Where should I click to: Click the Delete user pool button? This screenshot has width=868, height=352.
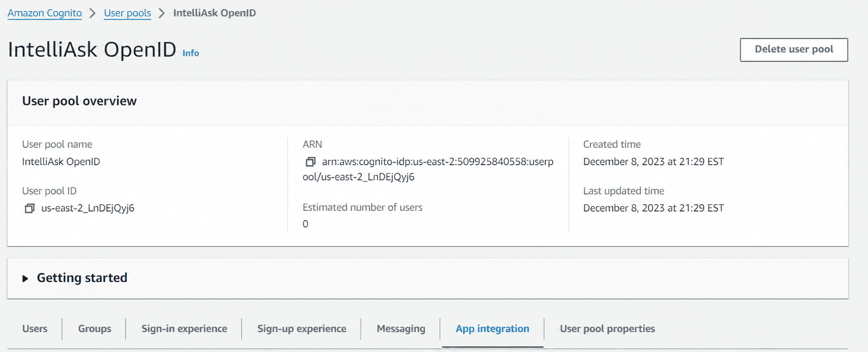click(x=794, y=49)
